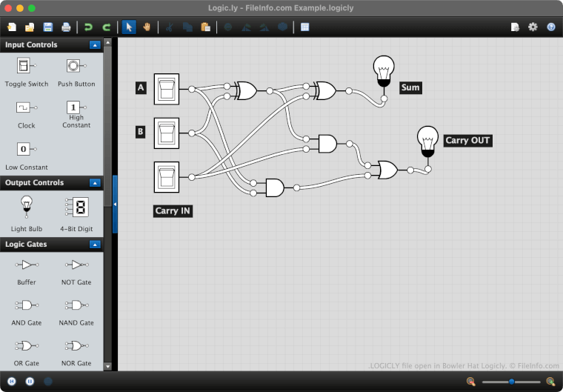Screen dimensions: 563x392
Task: Collapse the Logic Gates section
Action: [95, 244]
